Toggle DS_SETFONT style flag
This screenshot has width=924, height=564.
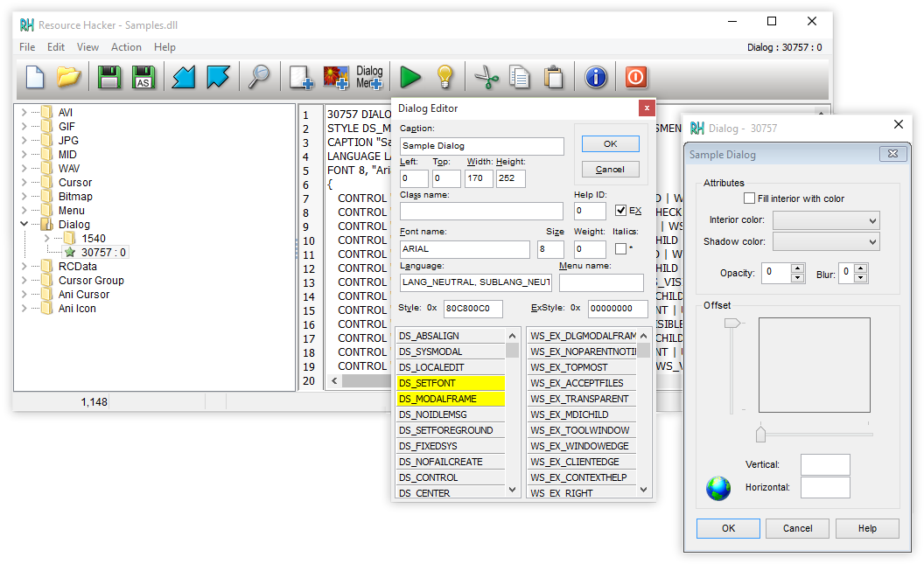[x=451, y=383]
